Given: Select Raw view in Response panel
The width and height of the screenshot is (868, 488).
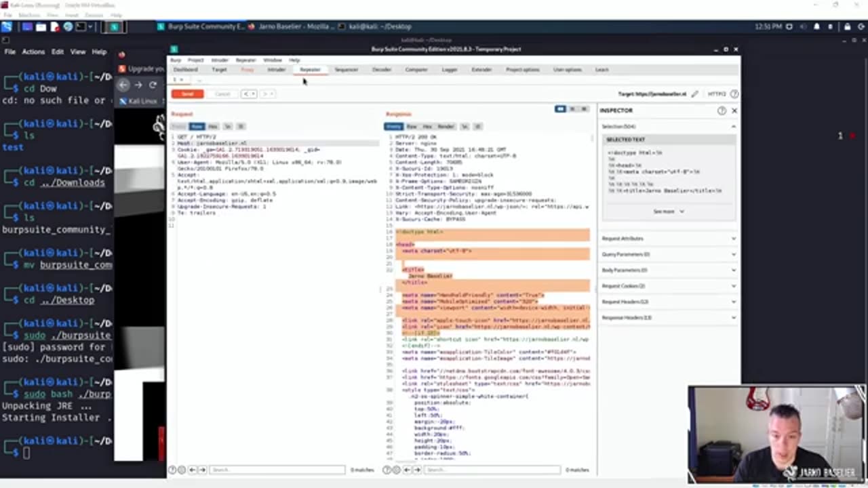Looking at the screenshot, I should tap(412, 127).
